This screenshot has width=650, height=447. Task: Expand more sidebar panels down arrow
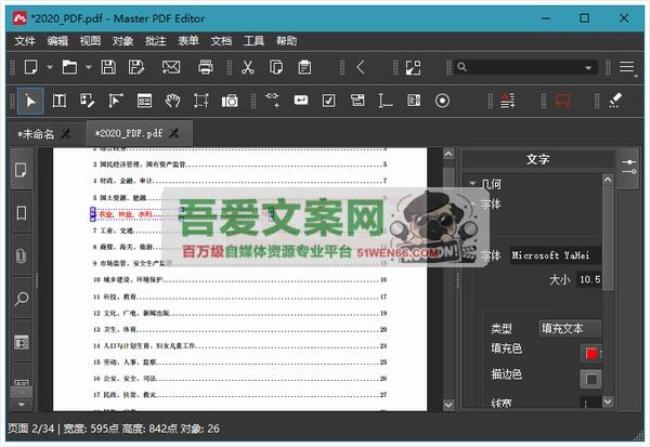21,404
